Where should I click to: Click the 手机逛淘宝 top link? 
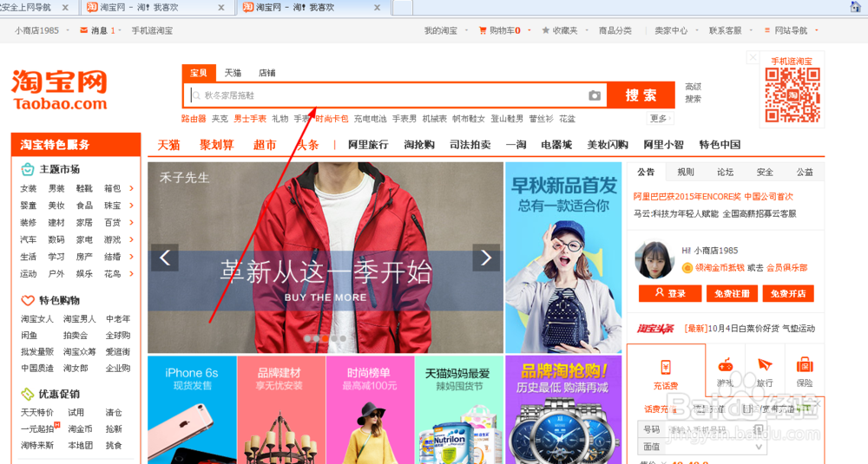152,30
